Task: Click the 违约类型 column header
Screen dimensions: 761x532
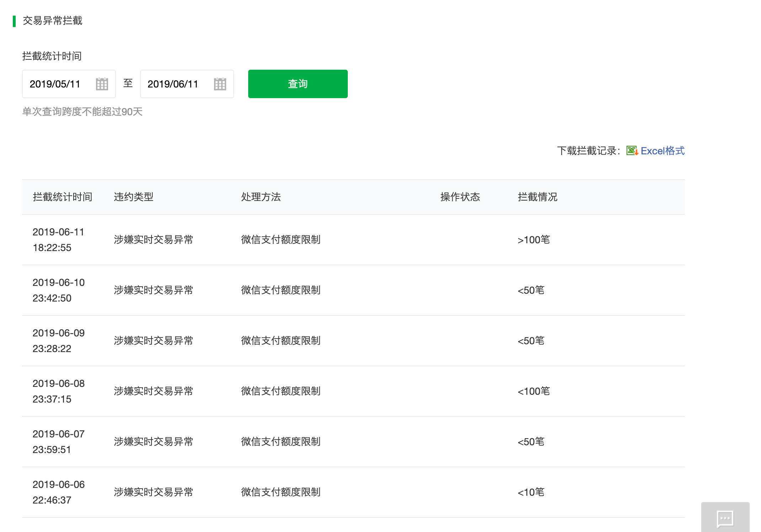Action: pyautogui.click(x=134, y=197)
